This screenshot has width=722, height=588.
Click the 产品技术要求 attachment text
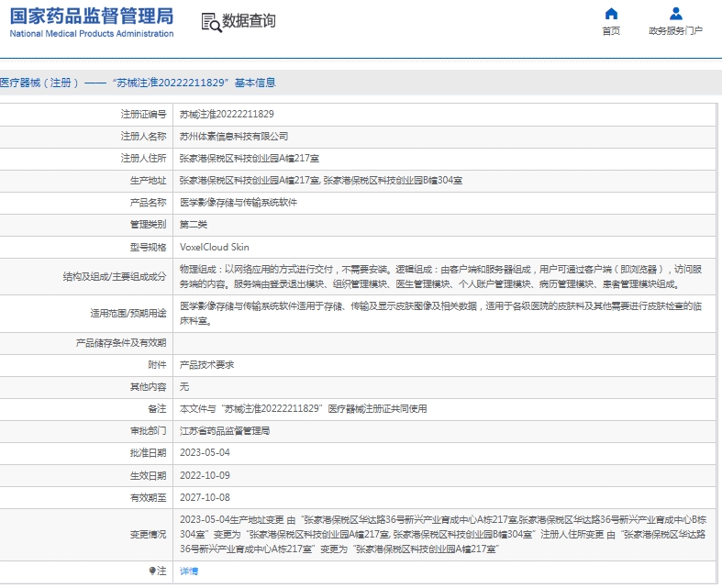coord(206,365)
